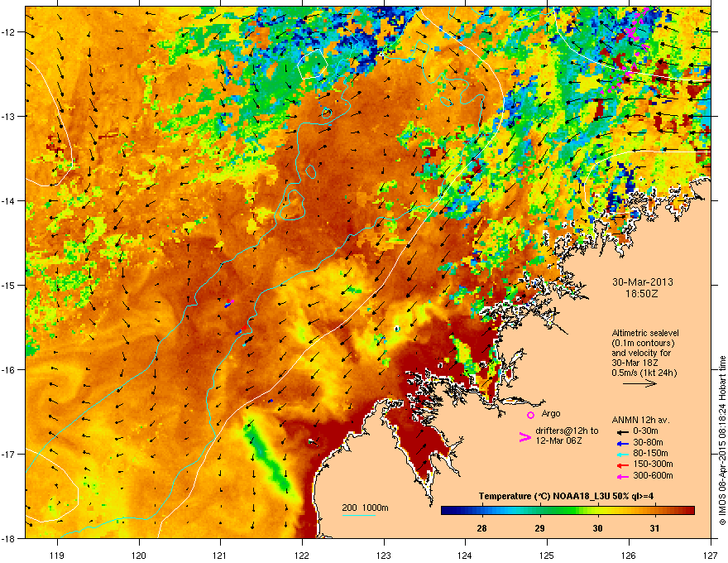Click the longitude axis label '127'
Image resolution: width=728 pixels, height=563 pixels.
point(711,555)
